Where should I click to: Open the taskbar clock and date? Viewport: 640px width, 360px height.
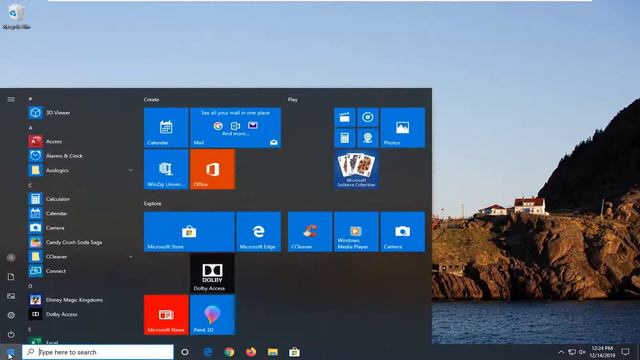[602, 352]
